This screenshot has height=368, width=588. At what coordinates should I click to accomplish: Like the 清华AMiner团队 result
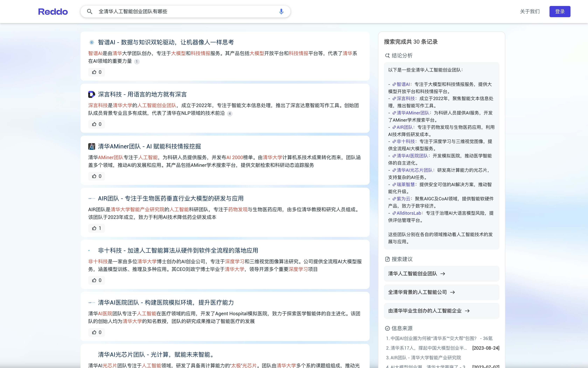click(x=97, y=176)
